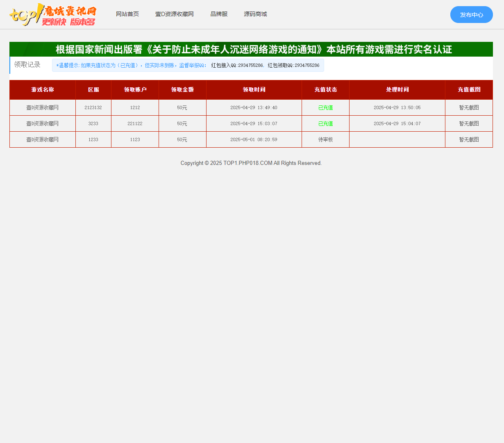This screenshot has height=443, width=504.
Task: Click the 领取时间 column header
Action: tap(254, 90)
